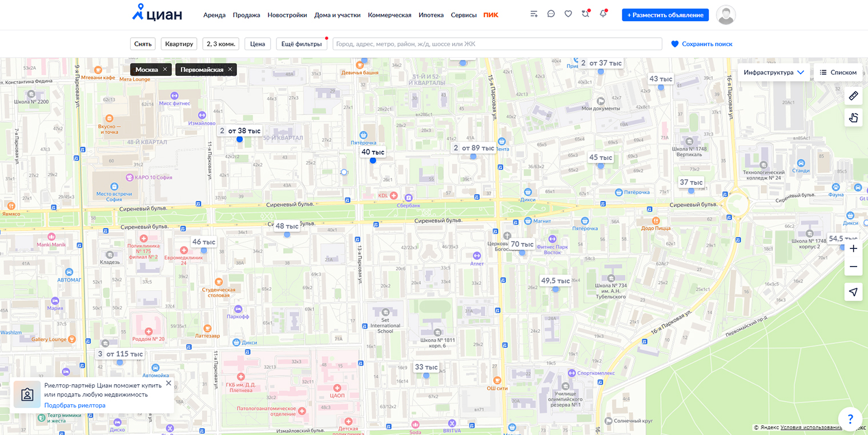This screenshot has width=868, height=435.
Task: Click the 37 тыс price marker
Action: coord(691,183)
